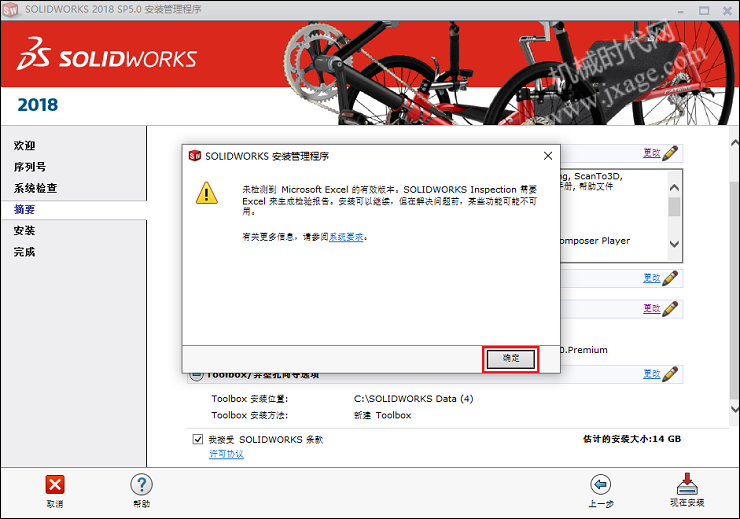Select 系统检查 in the left sidebar
740x519 pixels.
click(x=35, y=188)
